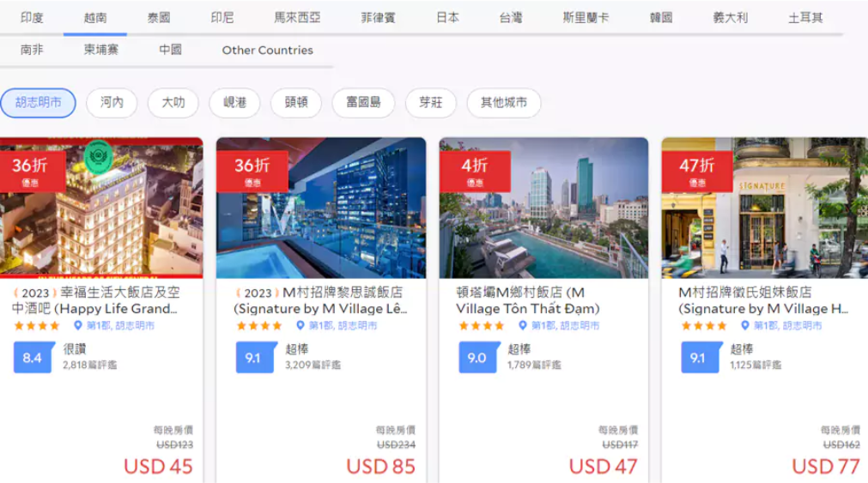Click location pin for M村招牌徵氏姐妹飯店
Screen dimensions: 868x483
pos(745,325)
